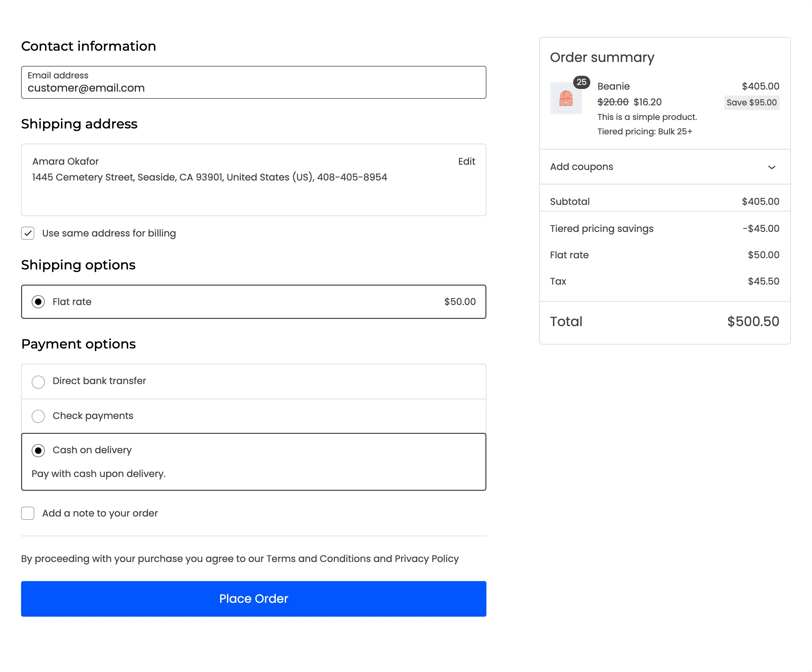Click Pay with cash upon delivery text
812x672 pixels.
tap(99, 474)
